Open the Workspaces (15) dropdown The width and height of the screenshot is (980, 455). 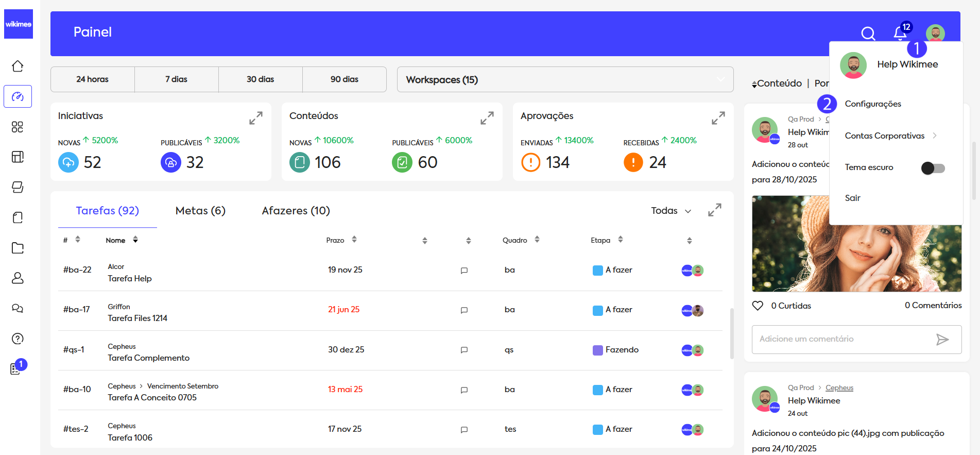(565, 79)
